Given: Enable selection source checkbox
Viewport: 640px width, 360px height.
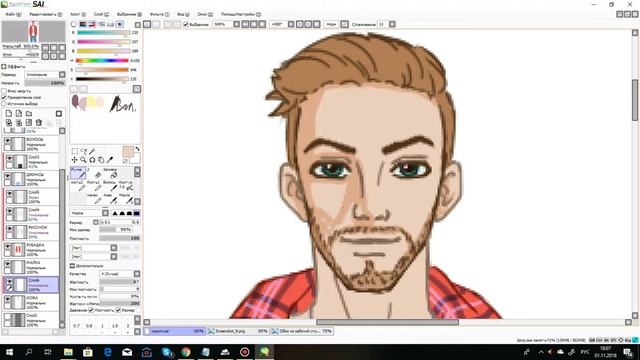Looking at the screenshot, I should [x=4, y=104].
